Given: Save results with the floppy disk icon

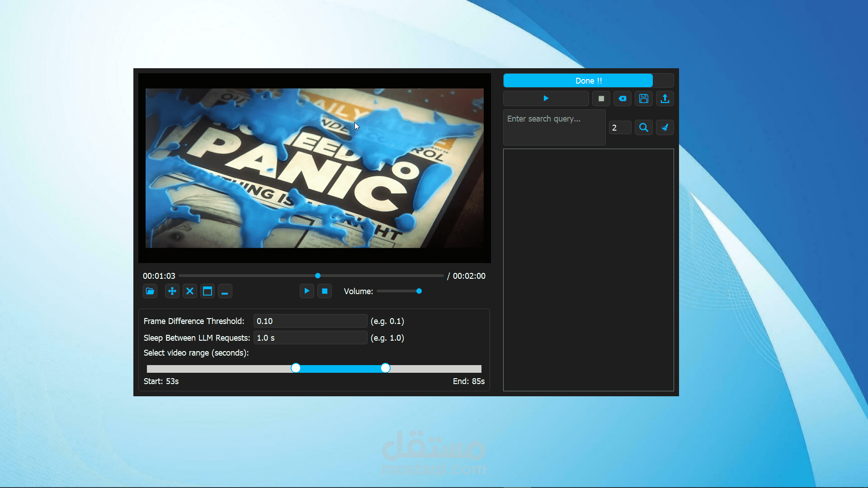Looking at the screenshot, I should click(x=644, y=99).
